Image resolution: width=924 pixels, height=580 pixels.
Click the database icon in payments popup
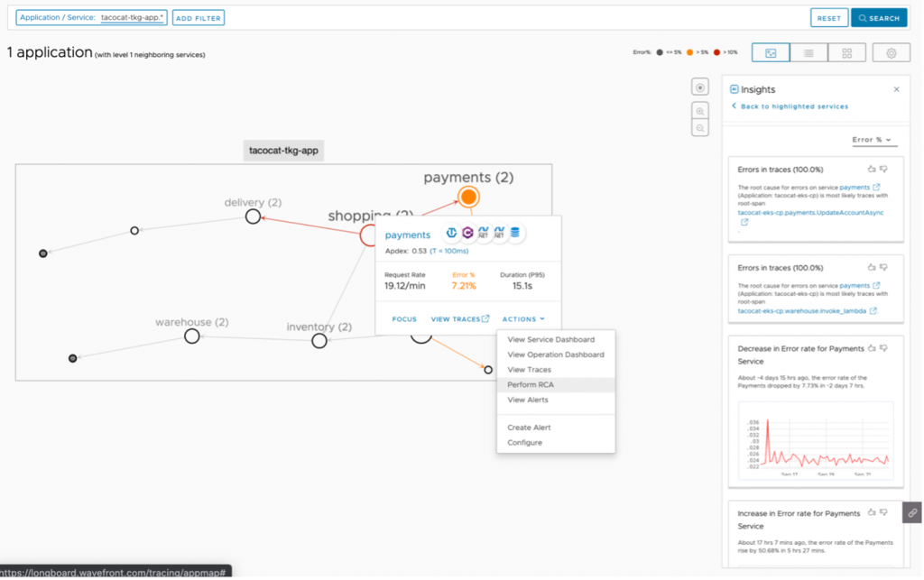click(515, 233)
